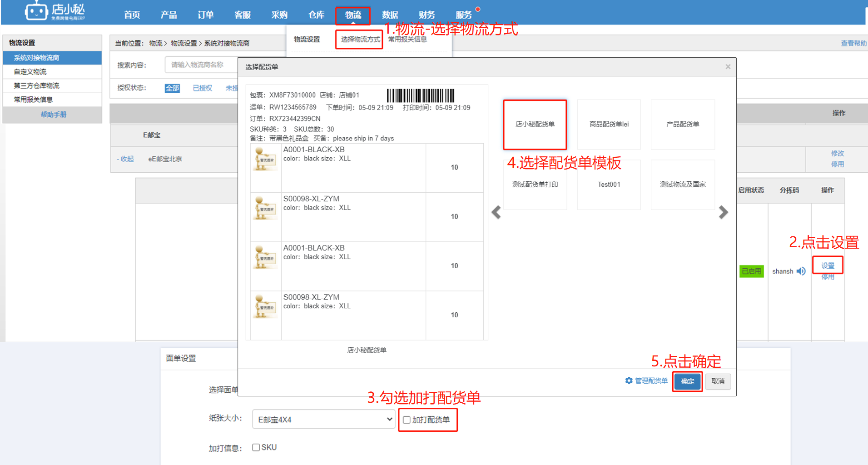This screenshot has width=868, height=465.
Task: Click 管理配货单 link
Action: coord(651,381)
